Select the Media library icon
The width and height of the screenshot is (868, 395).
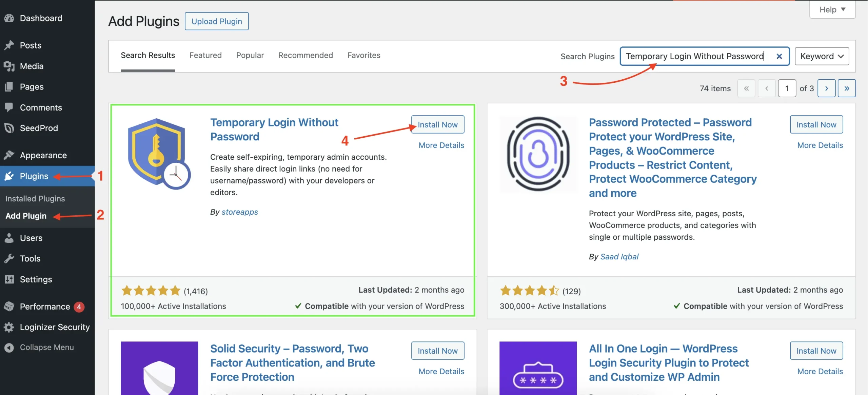[9, 66]
